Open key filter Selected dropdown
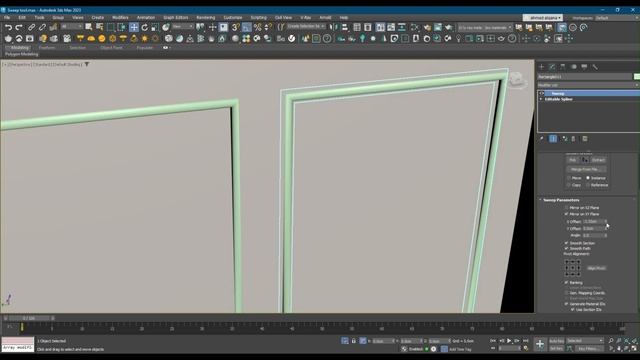This screenshot has height=360, width=640. point(584,340)
